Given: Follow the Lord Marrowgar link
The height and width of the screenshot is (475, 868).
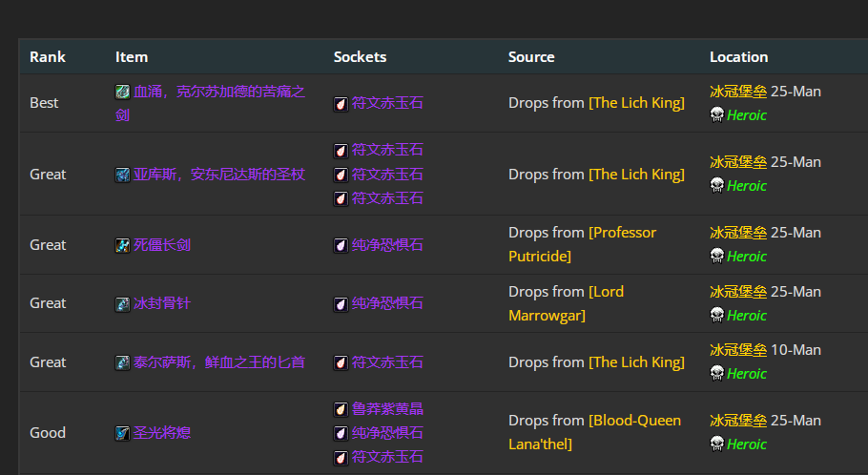Looking at the screenshot, I should 566,303.
